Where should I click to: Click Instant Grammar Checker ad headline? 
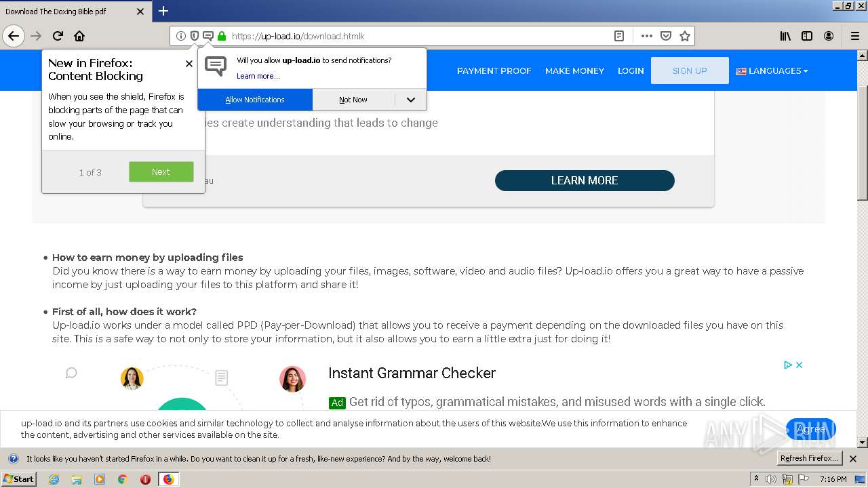(x=412, y=373)
